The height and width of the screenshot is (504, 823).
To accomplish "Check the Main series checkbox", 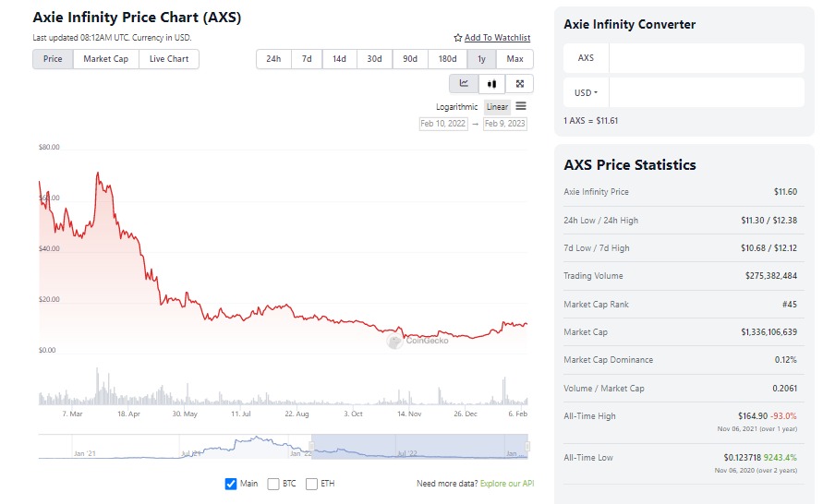I will tap(230, 484).
